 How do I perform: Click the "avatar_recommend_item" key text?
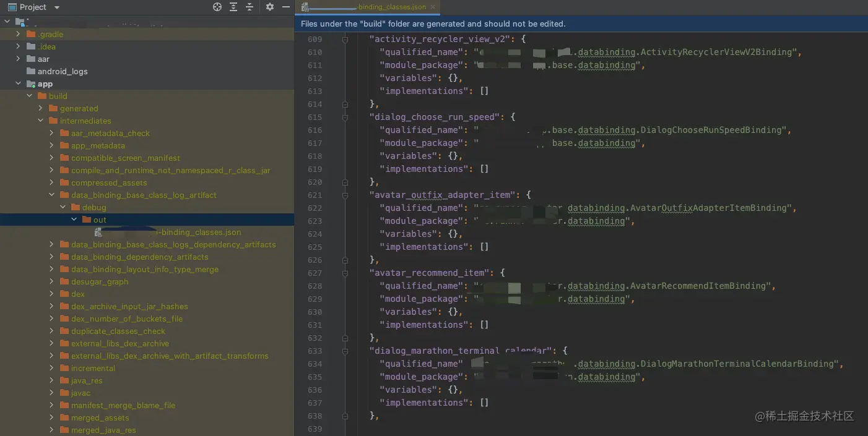431,273
